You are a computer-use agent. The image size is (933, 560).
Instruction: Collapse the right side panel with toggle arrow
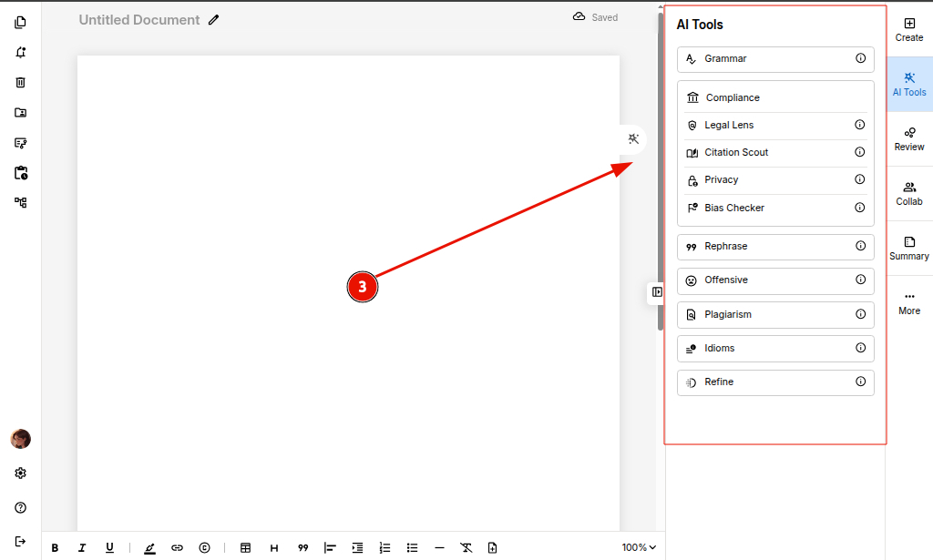[x=657, y=292]
